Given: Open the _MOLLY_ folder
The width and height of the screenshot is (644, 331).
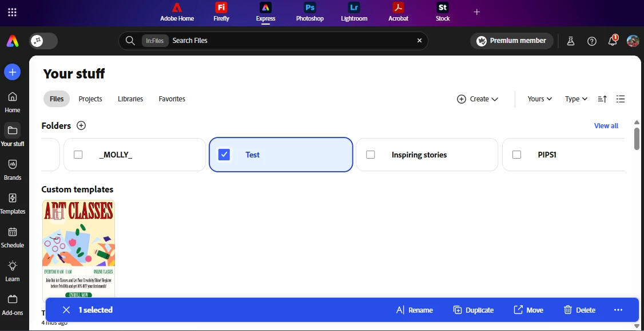Looking at the screenshot, I should click(x=135, y=155).
